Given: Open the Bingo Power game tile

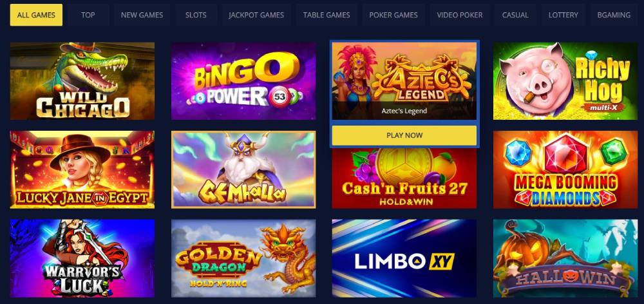Looking at the screenshot, I should pyautogui.click(x=243, y=81).
